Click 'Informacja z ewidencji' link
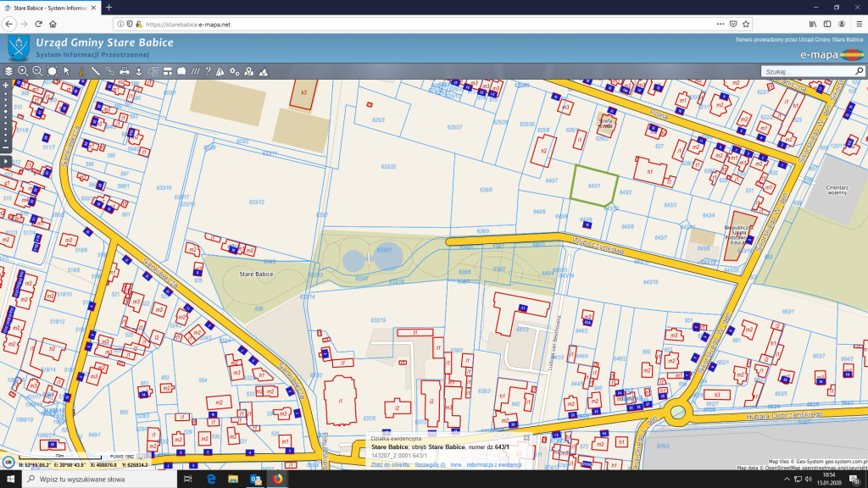868x488 pixels. [493, 465]
